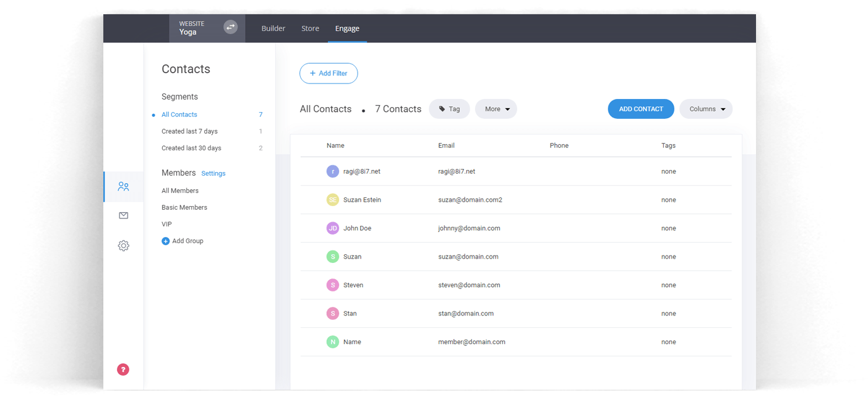Image resolution: width=868 pixels, height=396 pixels.
Task: Open the Suzan Estein contact row
Action: click(x=363, y=199)
